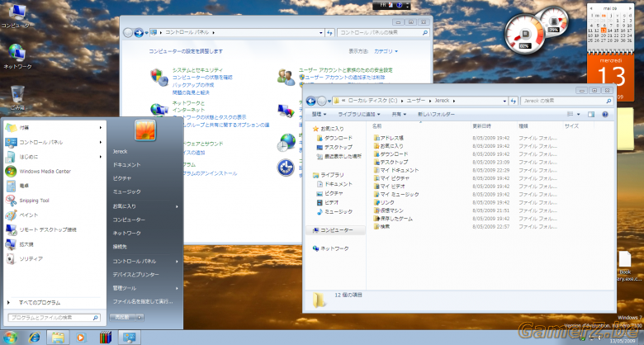Toggle the preview pane in Explorer toolbar
Image resolution: width=644 pixels, height=345 pixels.
pyautogui.click(x=591, y=114)
